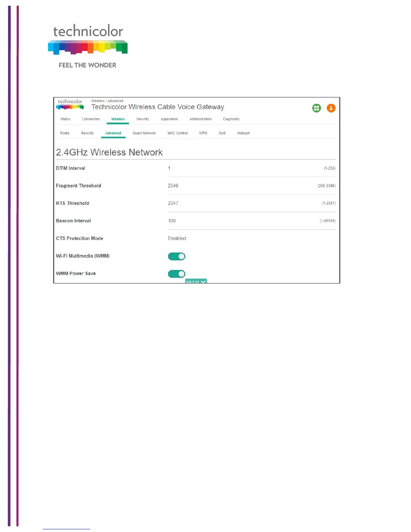Click the small technicolor logo in gateway header
Screen dimensions: 411x532
point(70,104)
